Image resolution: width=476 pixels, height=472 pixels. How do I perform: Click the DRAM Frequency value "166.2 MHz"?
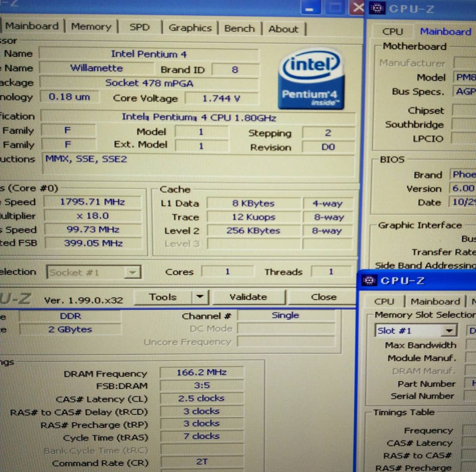(x=202, y=372)
